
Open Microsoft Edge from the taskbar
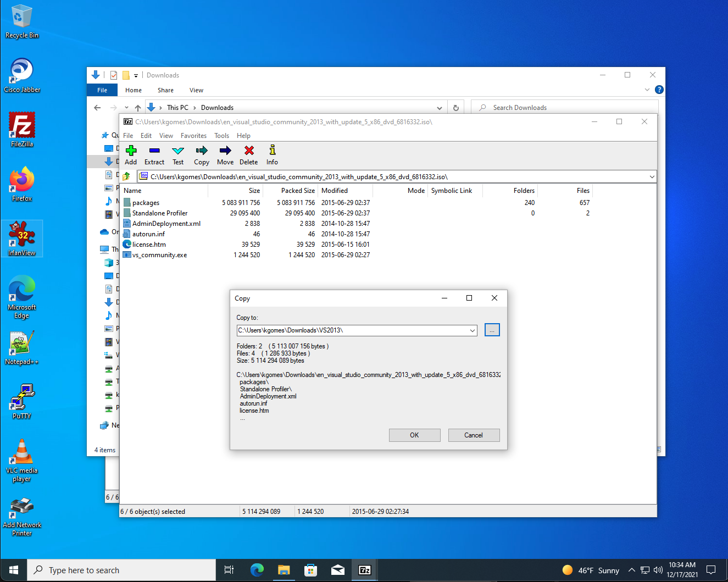click(257, 570)
